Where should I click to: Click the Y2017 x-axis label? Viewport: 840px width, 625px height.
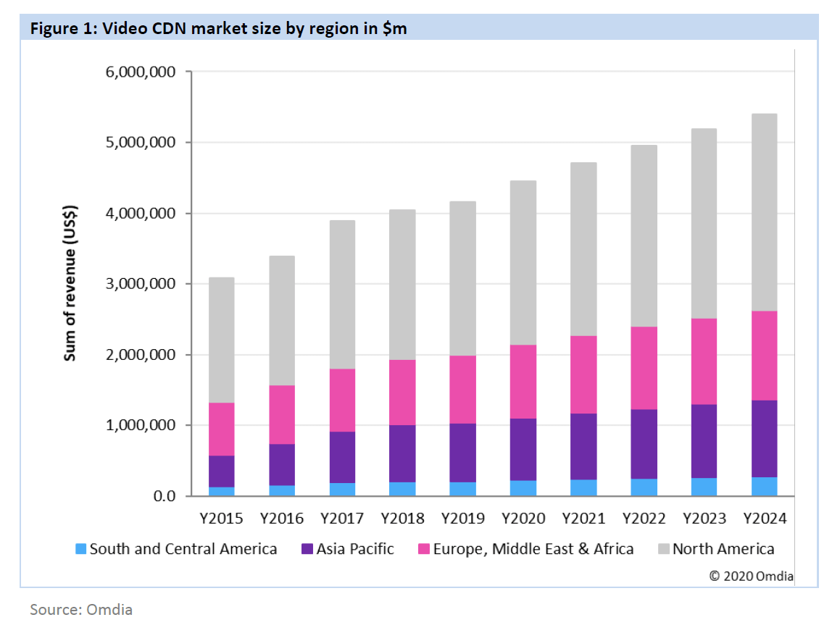pyautogui.click(x=342, y=519)
